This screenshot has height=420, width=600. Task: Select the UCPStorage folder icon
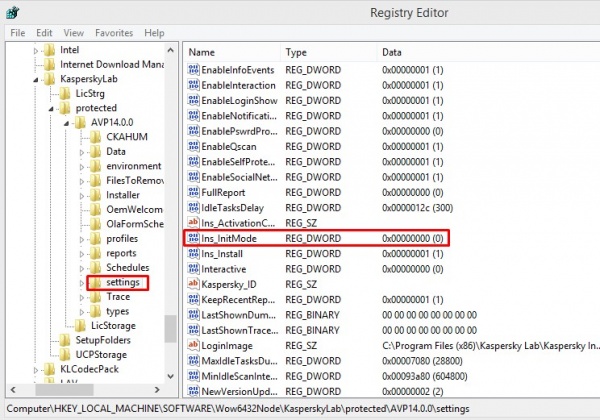tap(65, 355)
